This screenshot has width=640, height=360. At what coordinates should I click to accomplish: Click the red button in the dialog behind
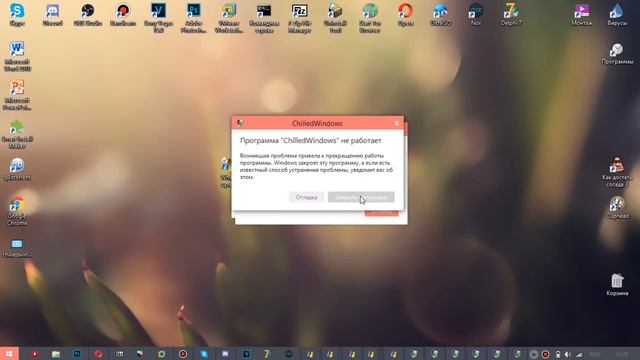pyautogui.click(x=381, y=213)
